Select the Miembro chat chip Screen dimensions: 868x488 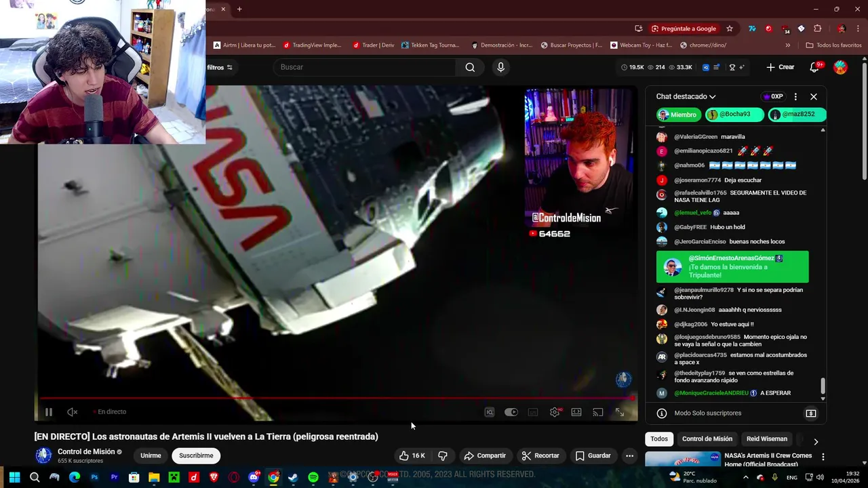(677, 115)
